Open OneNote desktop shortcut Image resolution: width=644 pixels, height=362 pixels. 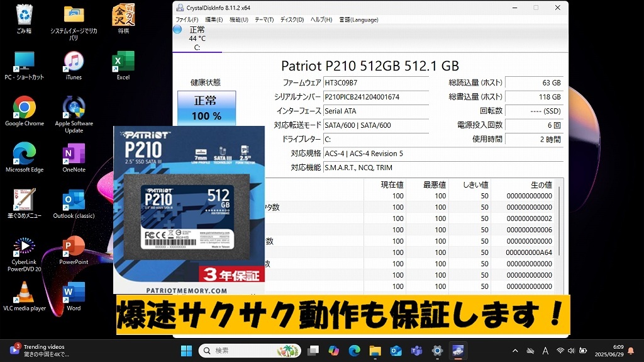point(74,157)
